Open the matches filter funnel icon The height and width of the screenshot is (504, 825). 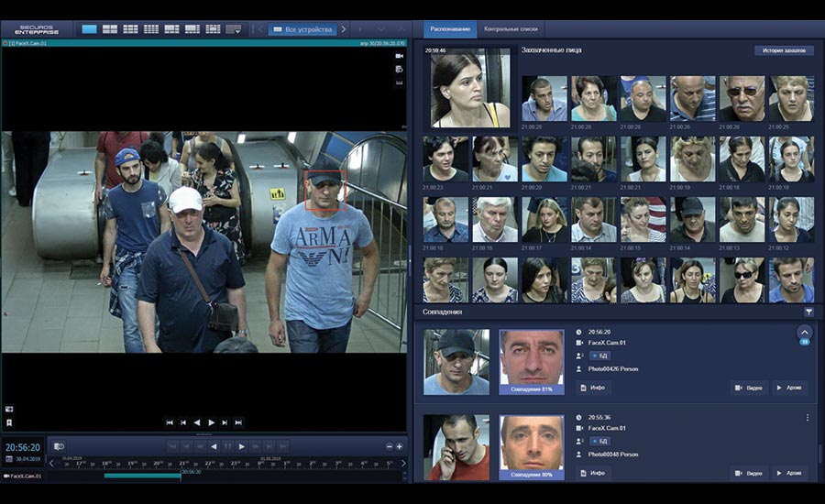[x=808, y=312]
